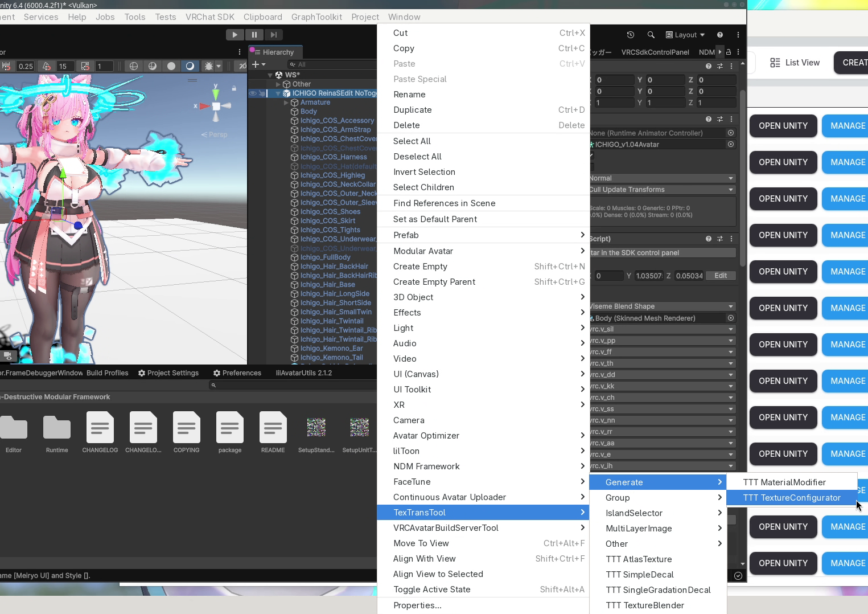
Task: Select Shaded Wireframe draw mode icon
Action: pyautogui.click(x=153, y=66)
